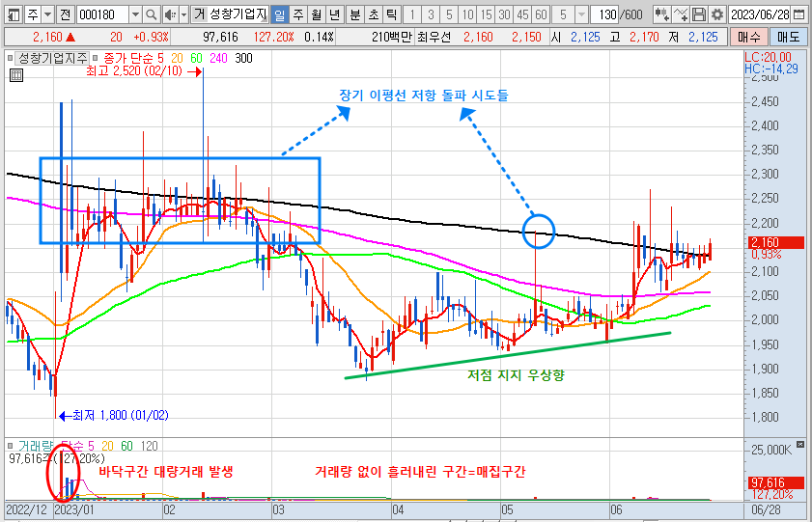Click the speaker sound alert icon
Image resolution: width=812 pixels, height=522 pixels.
(170, 14)
